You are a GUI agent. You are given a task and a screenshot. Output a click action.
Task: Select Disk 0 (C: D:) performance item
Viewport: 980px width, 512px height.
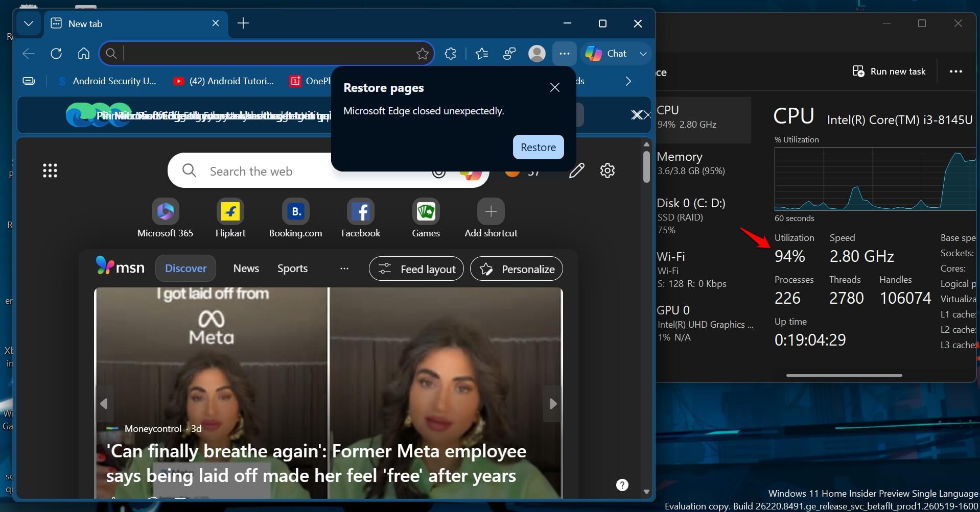pyautogui.click(x=704, y=216)
